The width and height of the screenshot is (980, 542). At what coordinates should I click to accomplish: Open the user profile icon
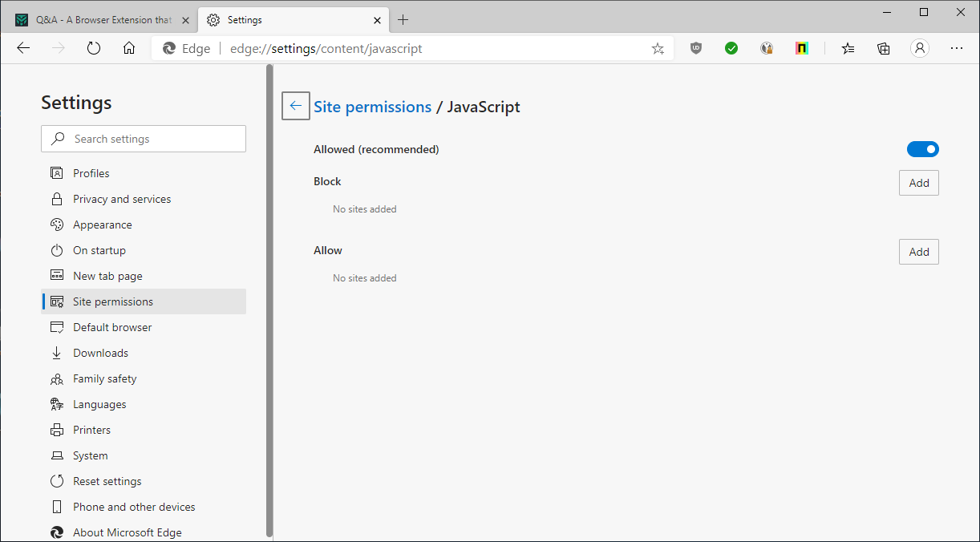pyautogui.click(x=920, y=48)
